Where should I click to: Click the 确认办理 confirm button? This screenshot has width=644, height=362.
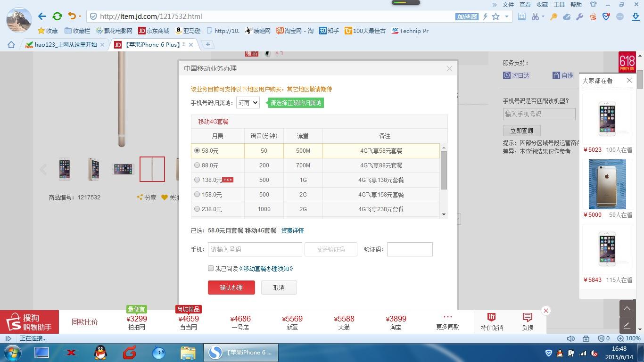(231, 288)
